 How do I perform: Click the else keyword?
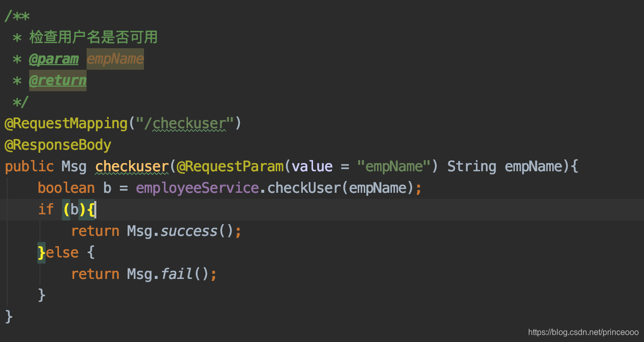(x=62, y=253)
